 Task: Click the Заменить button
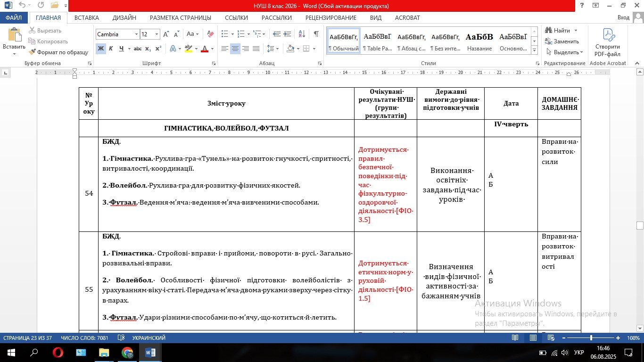coord(562,41)
